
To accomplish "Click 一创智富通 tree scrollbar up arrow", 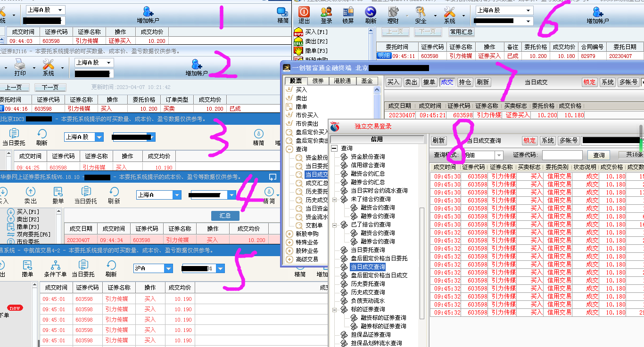I will (377, 89).
